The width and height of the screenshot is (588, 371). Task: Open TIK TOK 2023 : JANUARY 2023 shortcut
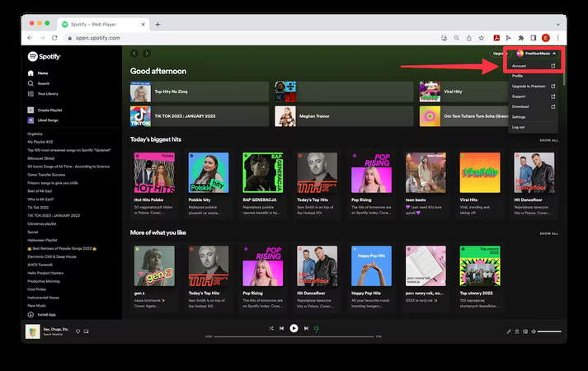(x=200, y=116)
